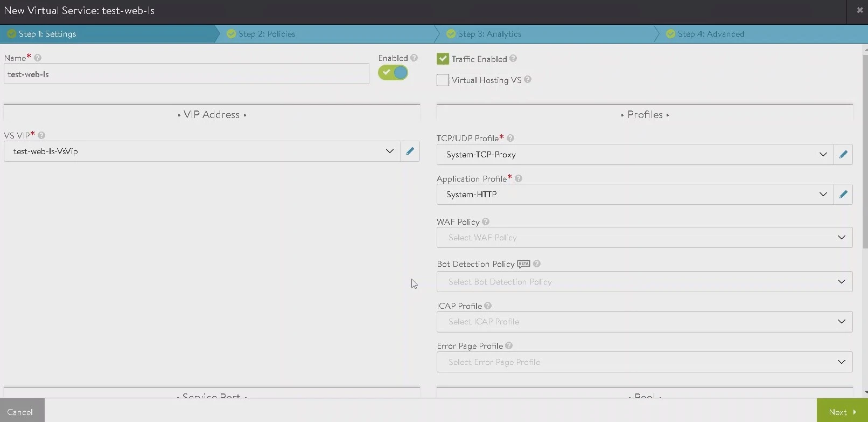Click the Cancel button
This screenshot has height=422, width=868.
coord(22,411)
